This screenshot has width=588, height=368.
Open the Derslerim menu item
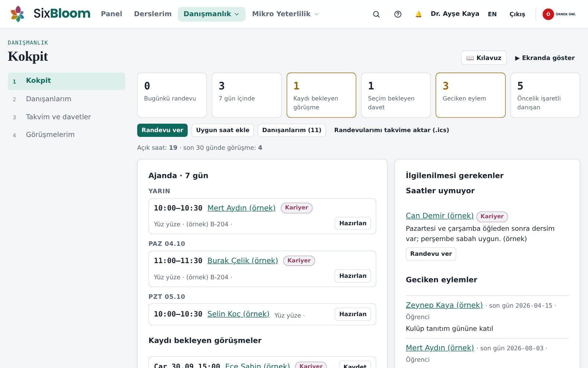coord(153,14)
